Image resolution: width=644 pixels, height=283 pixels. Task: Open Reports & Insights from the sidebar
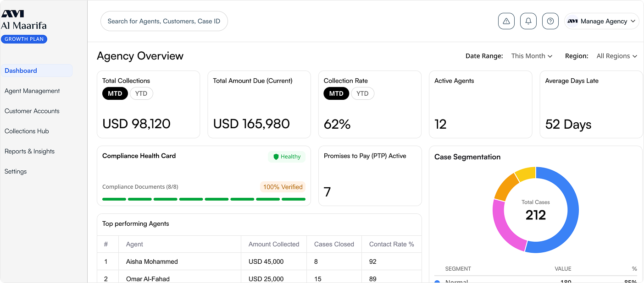pos(29,151)
